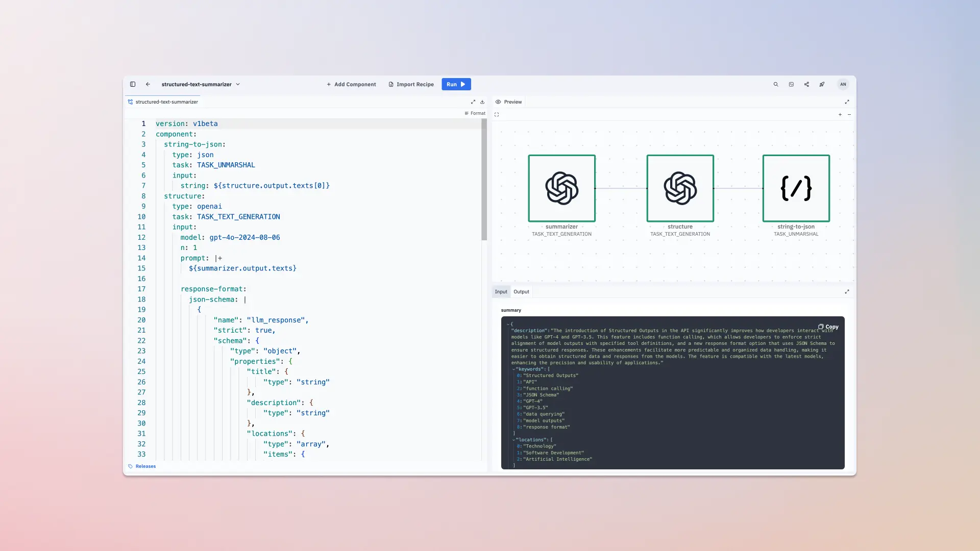The width and height of the screenshot is (980, 551).
Task: Click the share icon in header
Action: click(x=806, y=84)
